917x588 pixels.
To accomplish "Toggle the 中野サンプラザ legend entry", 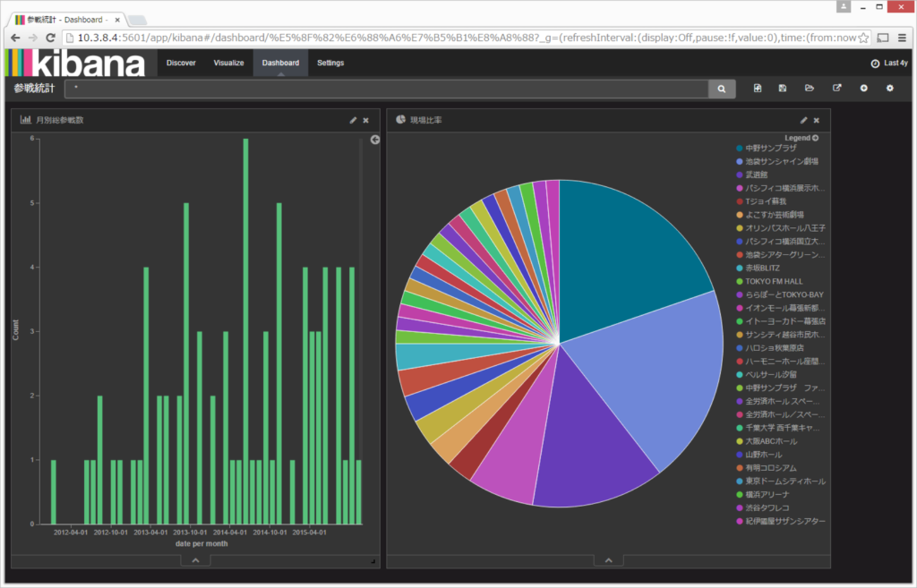I will [x=770, y=148].
